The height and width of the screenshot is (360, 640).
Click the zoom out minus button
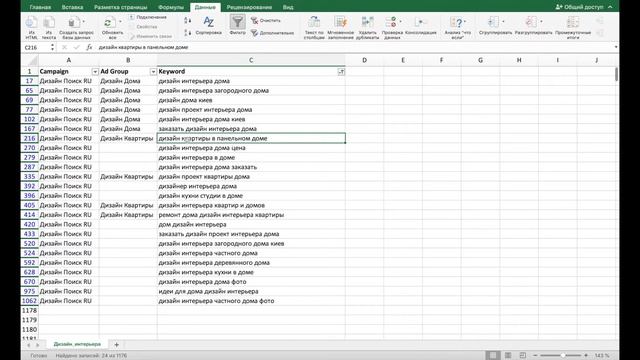535,356
